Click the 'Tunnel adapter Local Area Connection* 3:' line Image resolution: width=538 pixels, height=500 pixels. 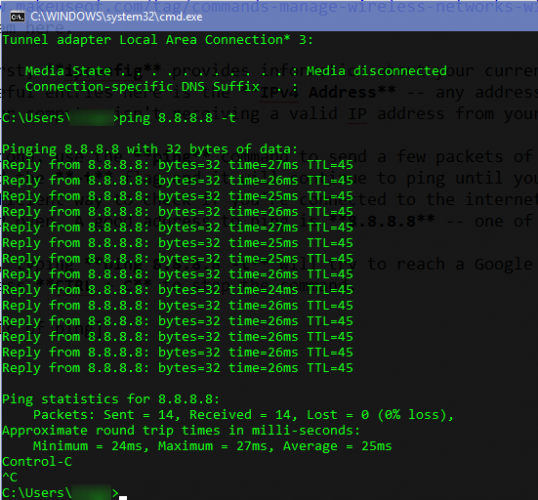coord(158,40)
